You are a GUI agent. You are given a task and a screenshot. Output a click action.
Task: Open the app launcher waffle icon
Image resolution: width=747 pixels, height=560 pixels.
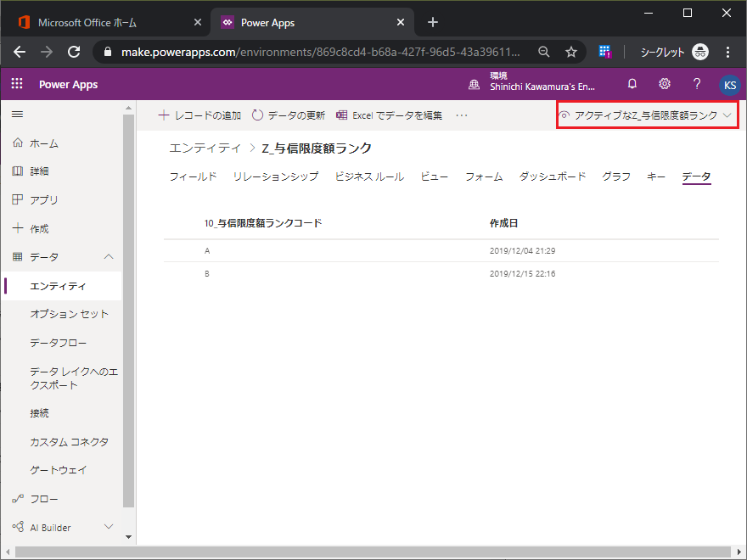(x=17, y=84)
